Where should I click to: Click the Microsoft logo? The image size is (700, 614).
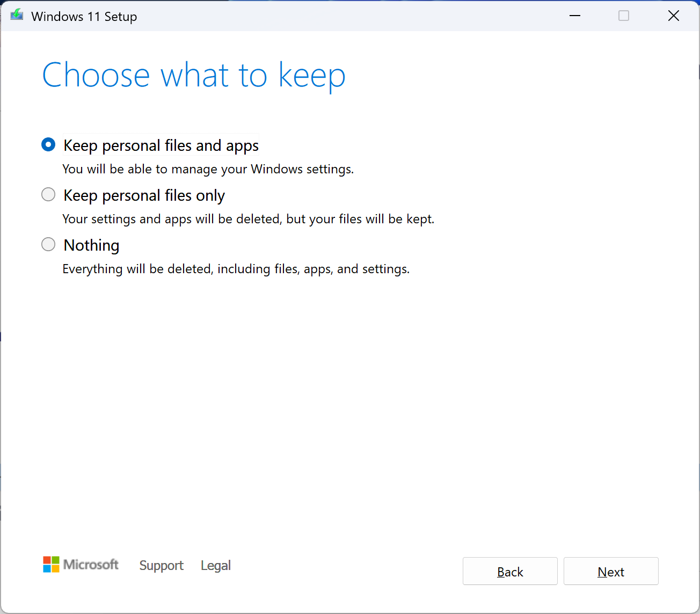pos(81,565)
